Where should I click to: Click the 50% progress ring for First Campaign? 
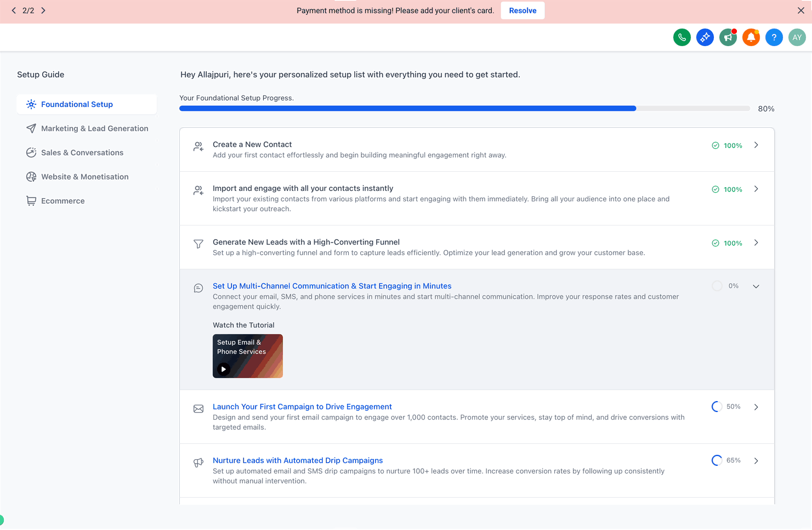[717, 407]
